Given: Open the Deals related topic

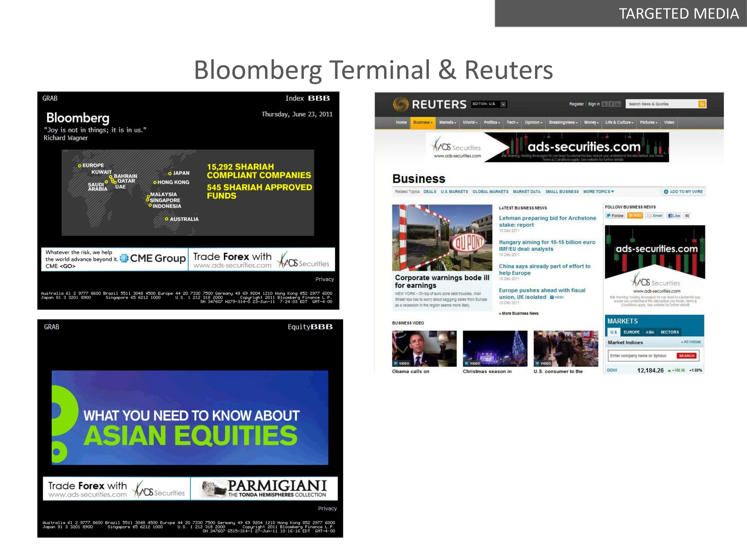Looking at the screenshot, I should pyautogui.click(x=430, y=192).
